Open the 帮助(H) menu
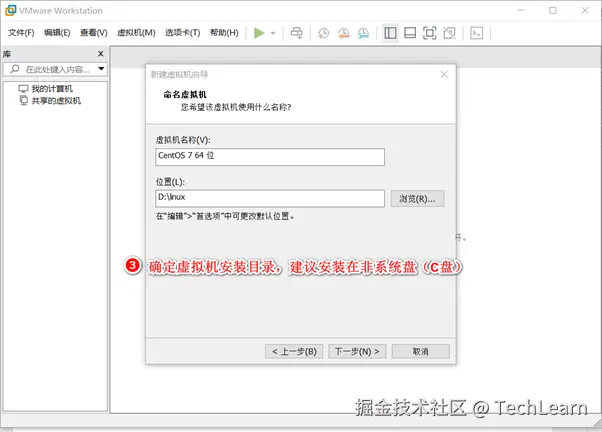 point(224,33)
